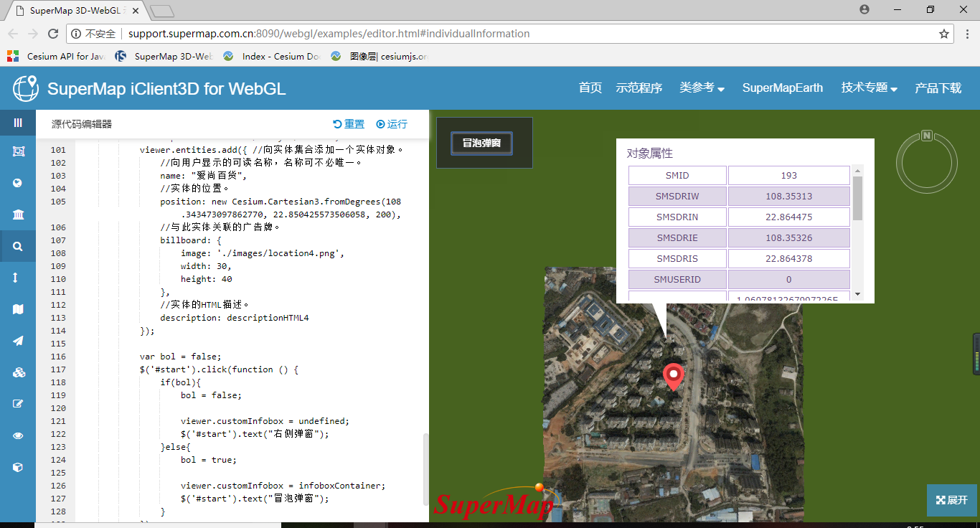Open the folded map sidebar icon
The width and height of the screenshot is (980, 528).
tap(18, 309)
